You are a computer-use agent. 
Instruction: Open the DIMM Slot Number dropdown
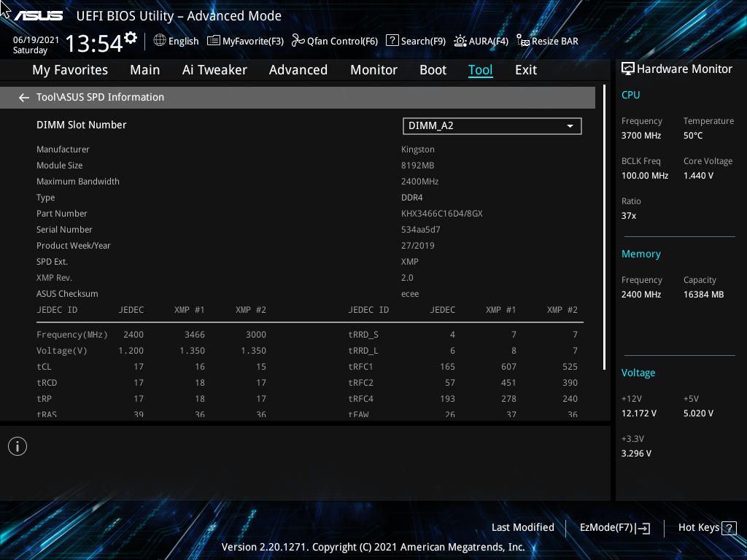pos(570,125)
